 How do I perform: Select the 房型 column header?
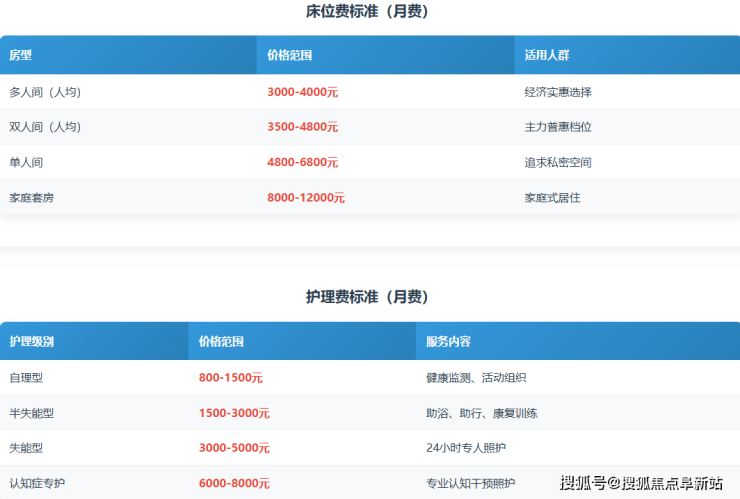click(21, 55)
